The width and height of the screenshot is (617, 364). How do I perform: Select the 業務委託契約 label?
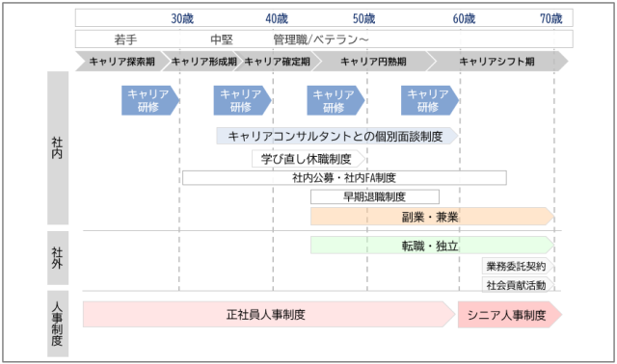point(518,266)
